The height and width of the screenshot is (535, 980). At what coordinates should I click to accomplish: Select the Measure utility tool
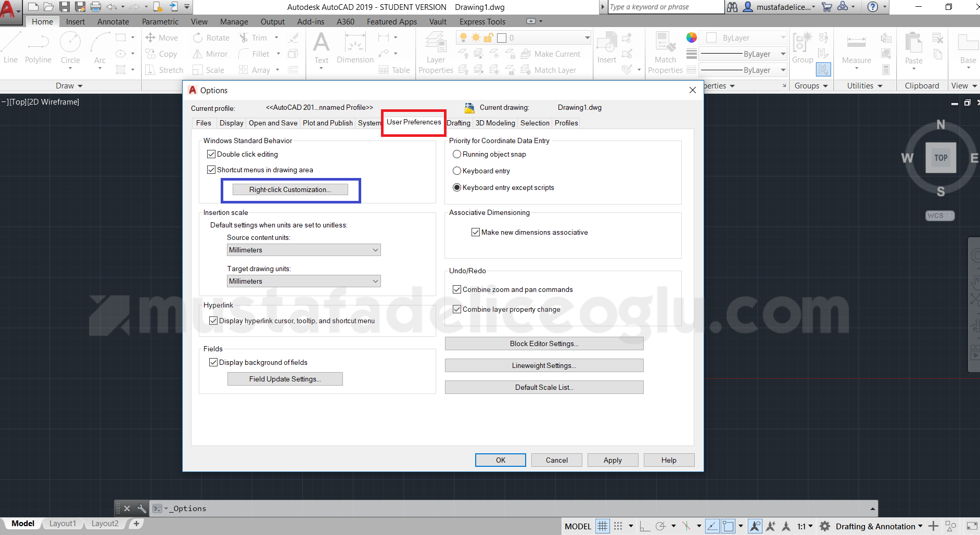pyautogui.click(x=856, y=48)
